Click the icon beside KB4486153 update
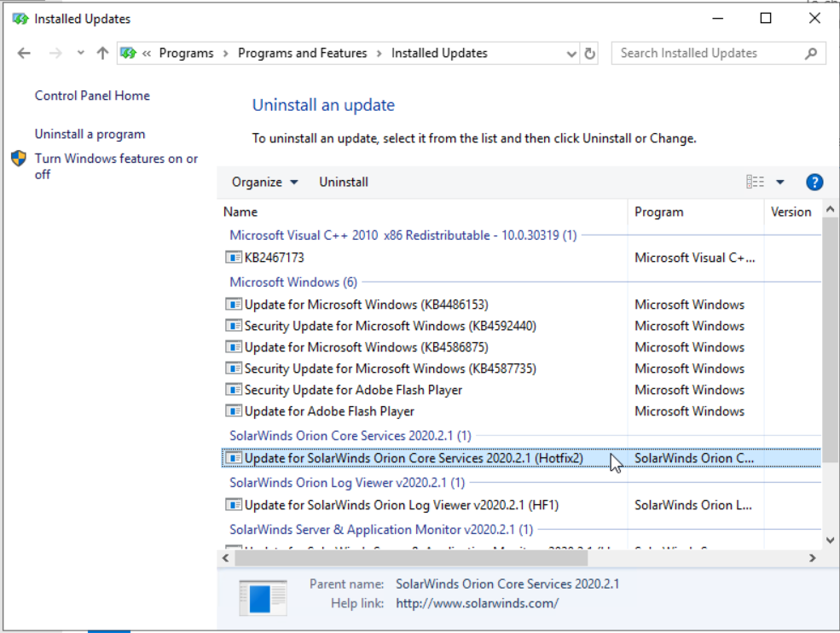The height and width of the screenshot is (633, 840). 233,305
